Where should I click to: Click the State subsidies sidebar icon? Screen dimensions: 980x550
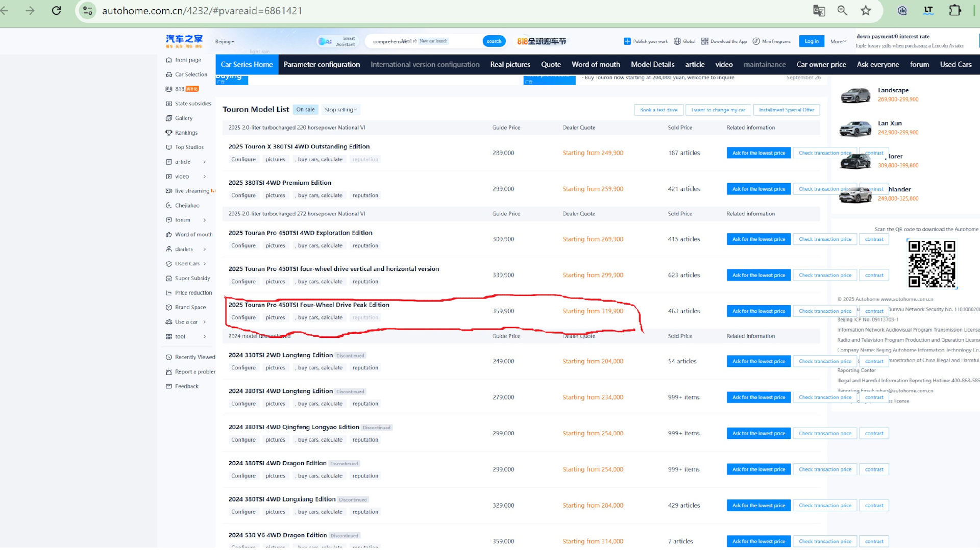pos(169,104)
